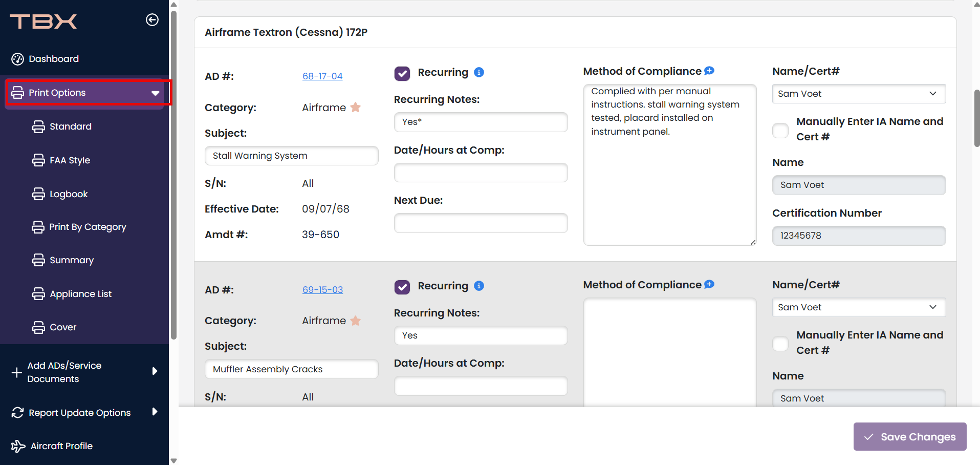Open Name/Cert# dropdown for AD 68-17-04
This screenshot has width=980, height=465.
click(x=859, y=94)
